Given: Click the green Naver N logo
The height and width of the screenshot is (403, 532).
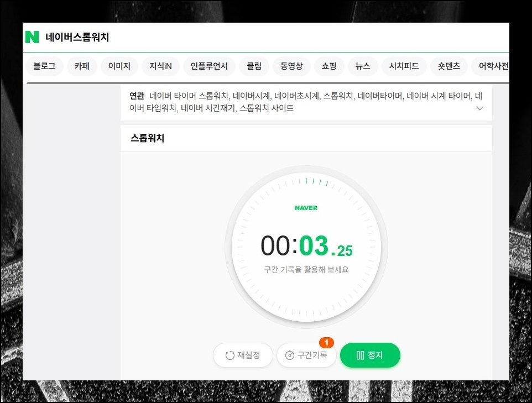Looking at the screenshot, I should (x=32, y=37).
